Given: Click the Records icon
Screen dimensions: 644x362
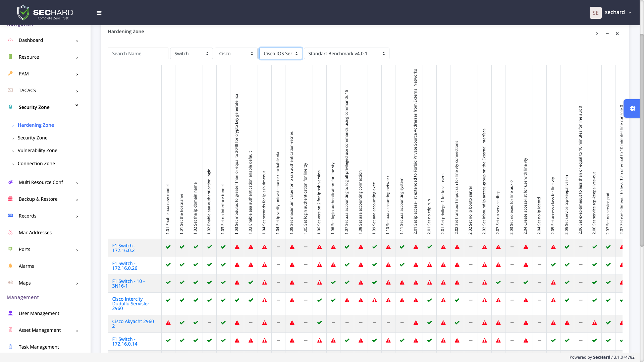Looking at the screenshot, I should point(10,216).
